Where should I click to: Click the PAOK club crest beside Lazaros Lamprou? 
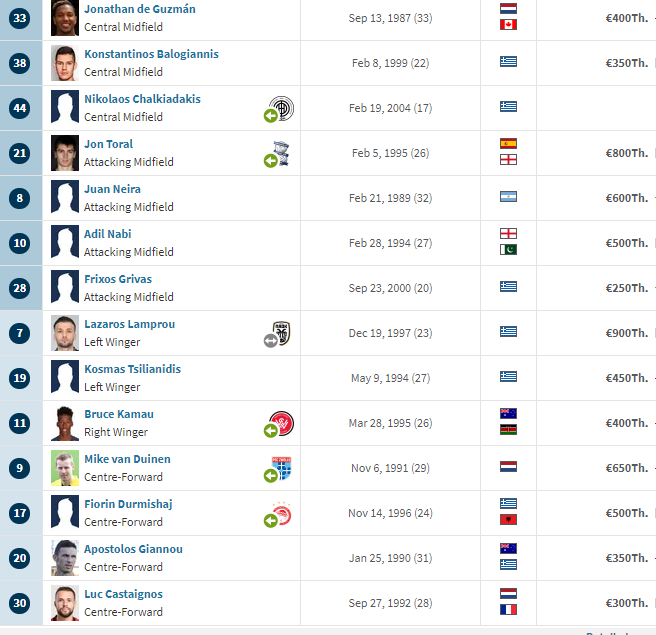[x=282, y=333]
